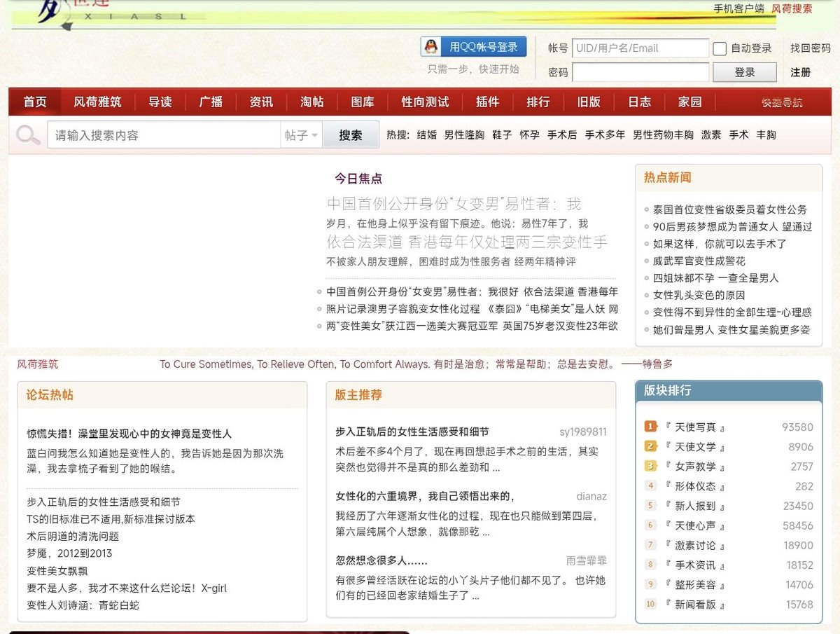This screenshot has width=840, height=634.
Task: Focus the 帐号 username input field
Action: point(640,48)
